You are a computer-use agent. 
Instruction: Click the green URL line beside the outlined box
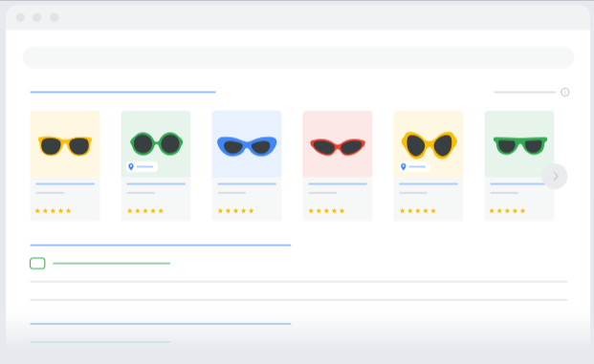(111, 264)
